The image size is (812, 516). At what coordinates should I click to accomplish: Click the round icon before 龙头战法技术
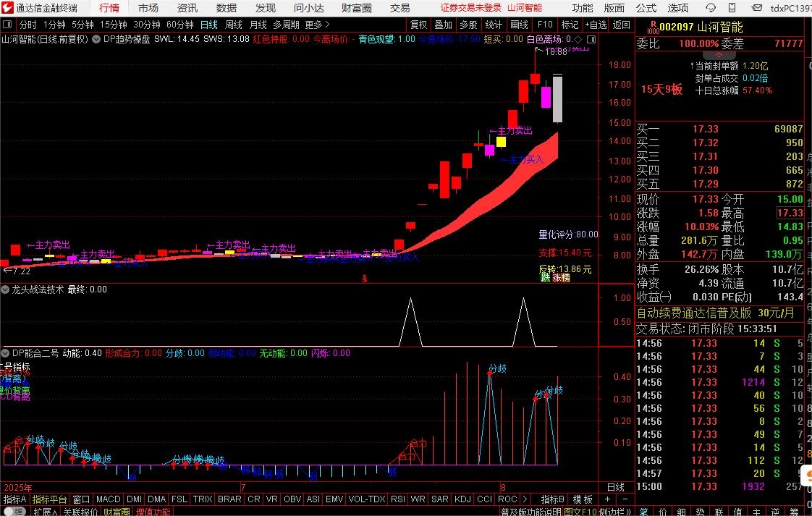(5, 290)
